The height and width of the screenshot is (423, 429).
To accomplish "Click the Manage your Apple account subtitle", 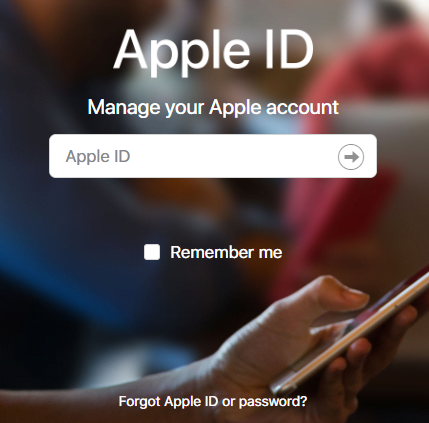I will [213, 108].
